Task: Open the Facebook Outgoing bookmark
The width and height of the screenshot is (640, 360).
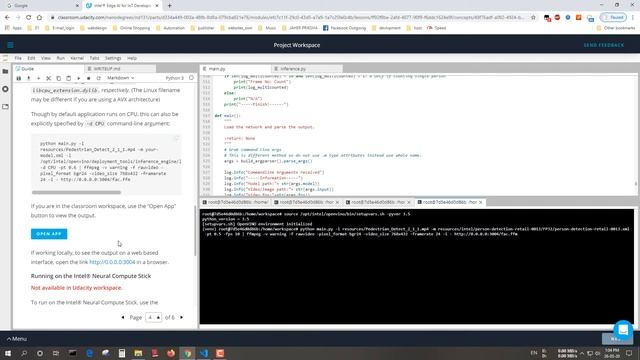Action: click(x=344, y=28)
